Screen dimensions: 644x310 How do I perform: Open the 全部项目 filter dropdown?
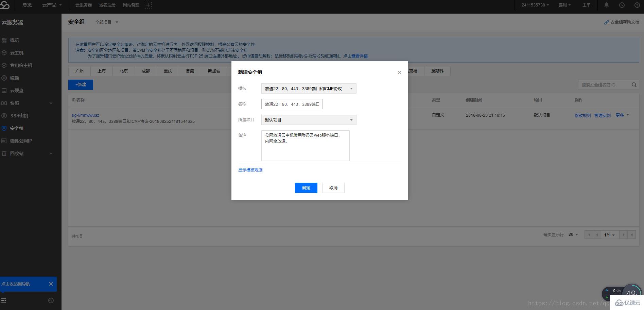click(x=106, y=22)
